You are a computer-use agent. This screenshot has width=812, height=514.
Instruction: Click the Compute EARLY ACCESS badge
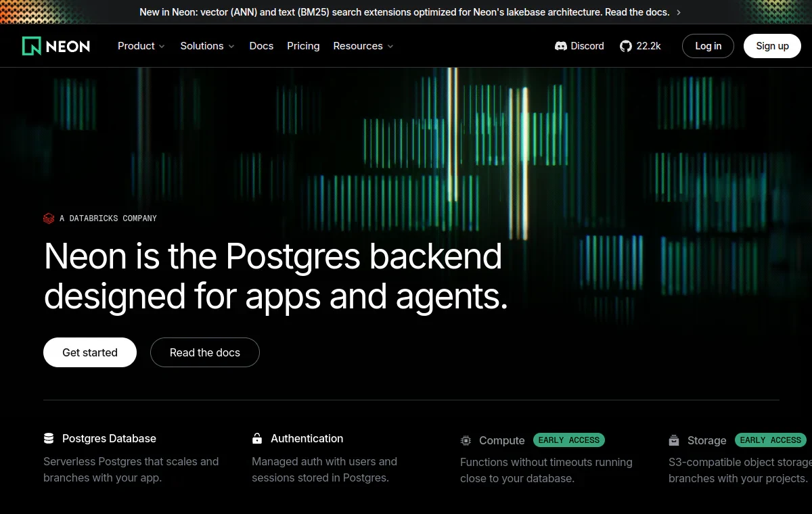pyautogui.click(x=569, y=440)
